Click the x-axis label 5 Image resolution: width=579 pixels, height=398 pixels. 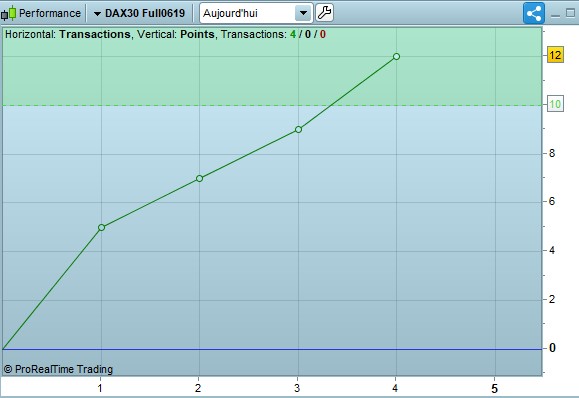(x=494, y=388)
